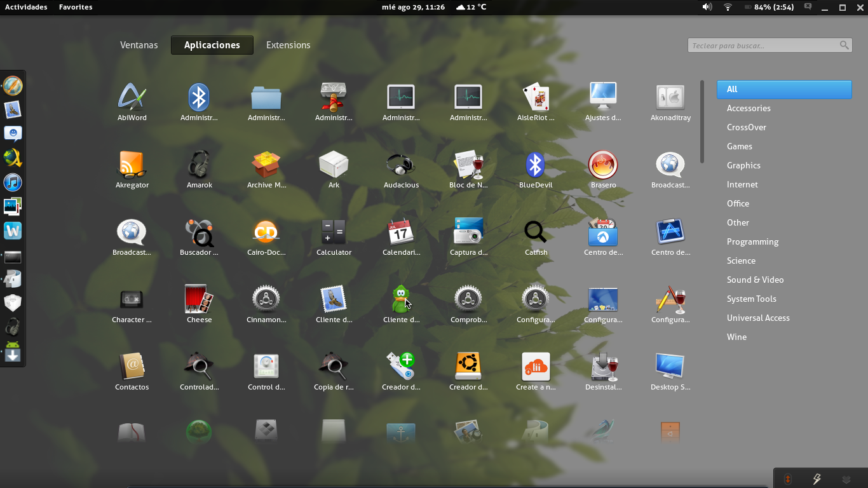Open Copia de respaldo detective app
This screenshot has width=868, height=488.
point(334,371)
